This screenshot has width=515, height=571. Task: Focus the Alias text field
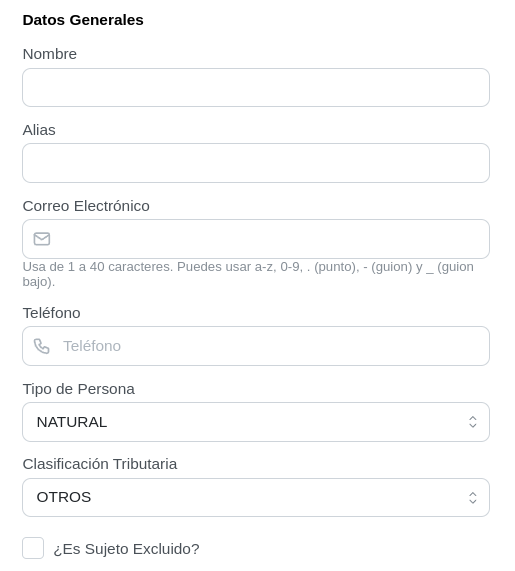(x=256, y=163)
